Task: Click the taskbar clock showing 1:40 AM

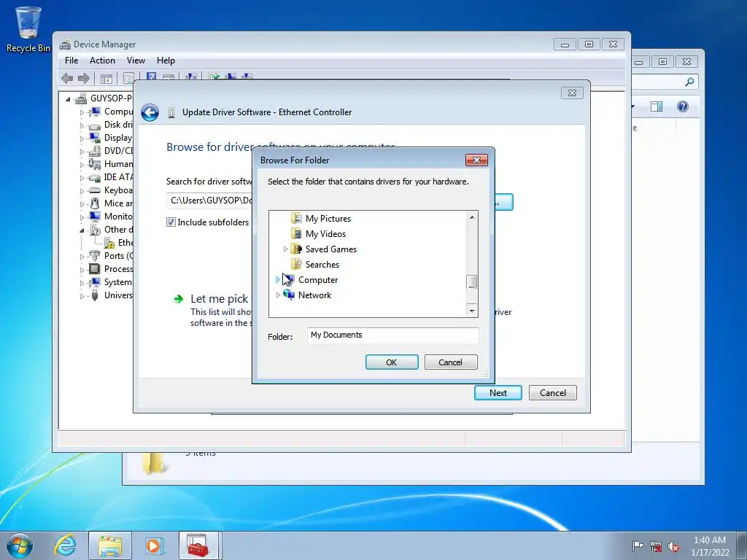Action: tap(710, 546)
